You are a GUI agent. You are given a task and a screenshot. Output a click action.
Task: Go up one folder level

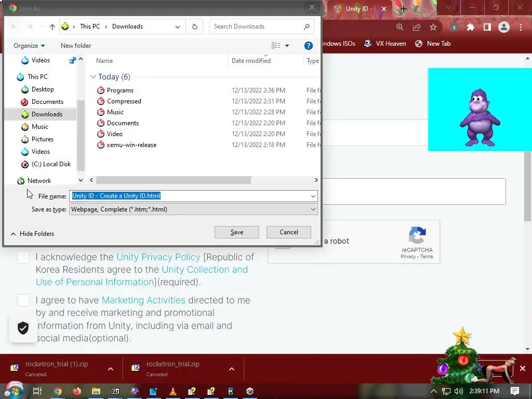pos(52,26)
